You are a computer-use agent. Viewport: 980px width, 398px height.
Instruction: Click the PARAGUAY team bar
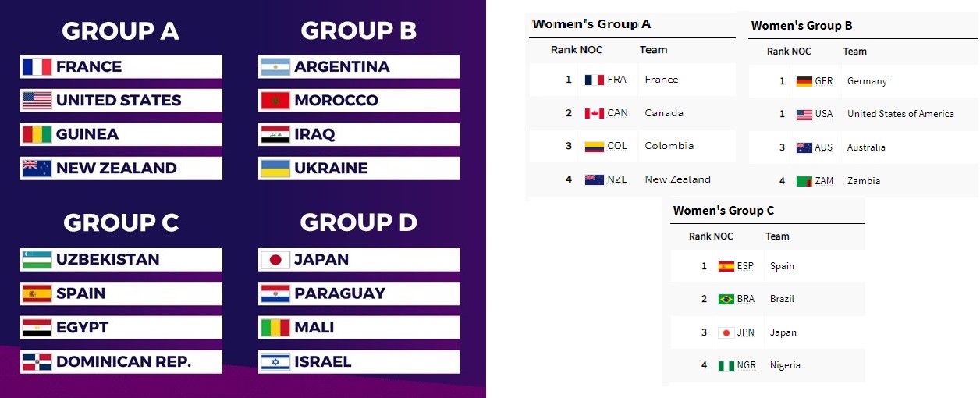pyautogui.click(x=359, y=293)
